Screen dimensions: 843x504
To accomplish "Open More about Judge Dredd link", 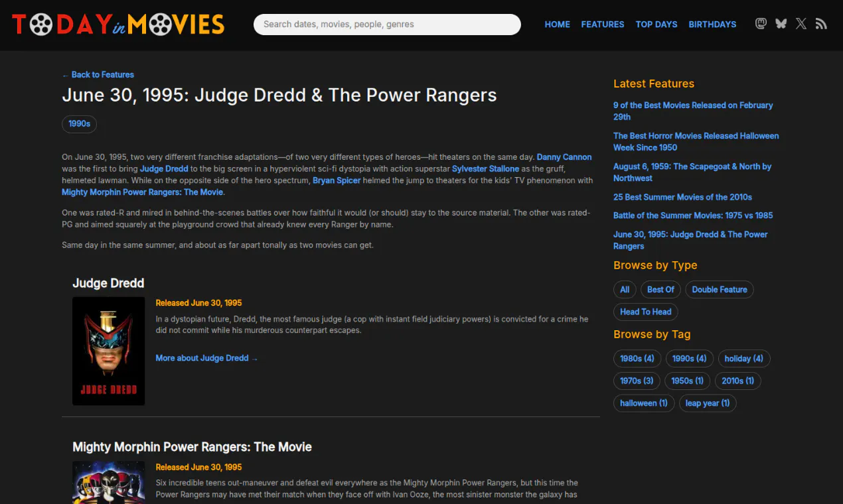I will point(206,358).
